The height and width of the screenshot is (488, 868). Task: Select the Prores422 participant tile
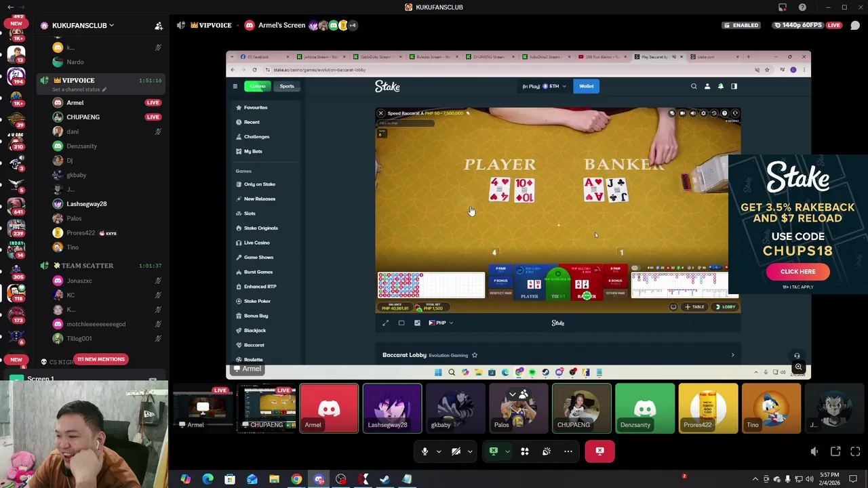(x=708, y=409)
